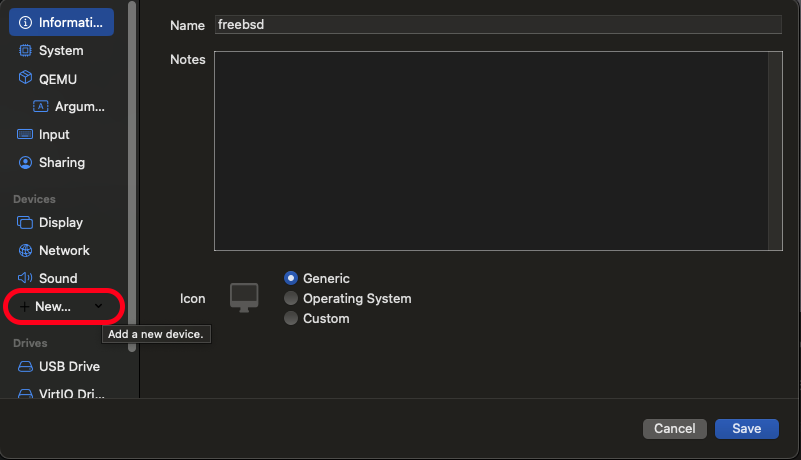Open the QEMU settings section
Screen dimensions: 801x460
click(x=61, y=79)
